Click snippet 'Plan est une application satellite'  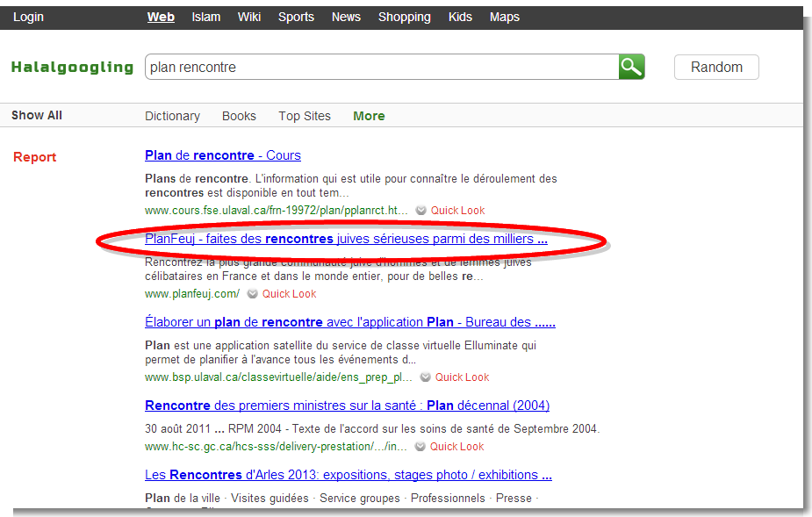tap(341, 352)
